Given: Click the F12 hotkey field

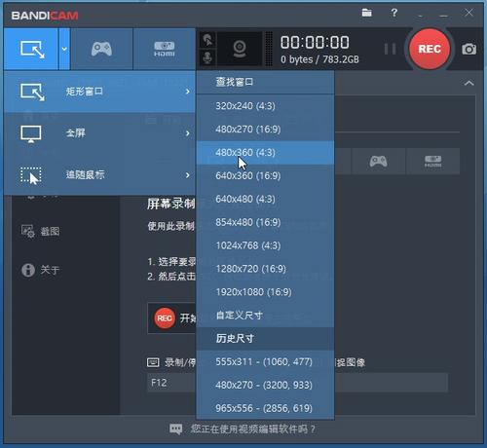Looking at the screenshot, I should click(x=171, y=383).
